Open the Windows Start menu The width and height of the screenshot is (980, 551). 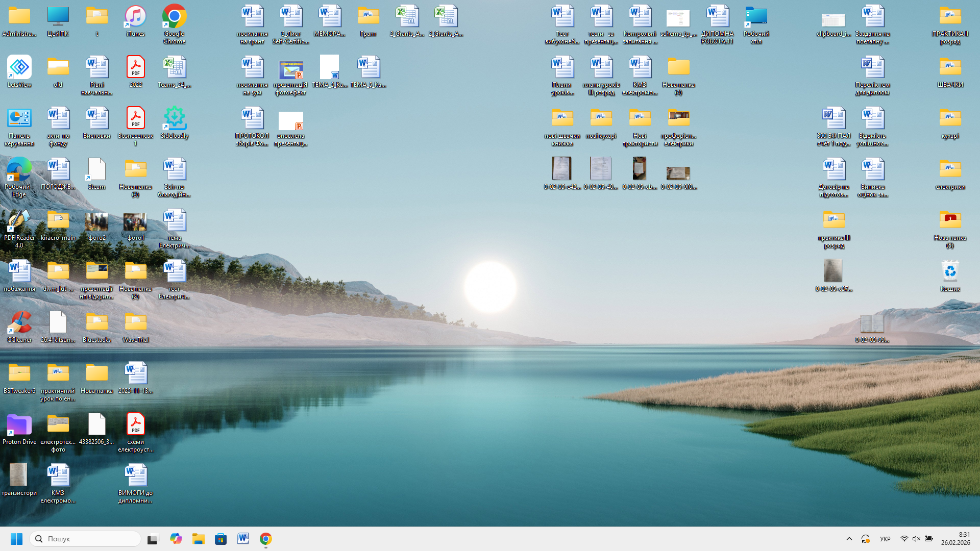(x=16, y=539)
